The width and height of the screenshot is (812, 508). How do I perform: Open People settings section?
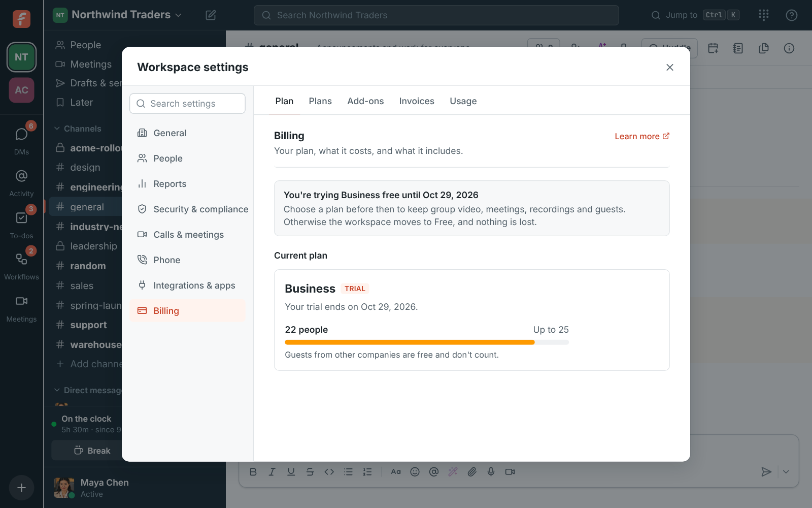[x=188, y=158]
